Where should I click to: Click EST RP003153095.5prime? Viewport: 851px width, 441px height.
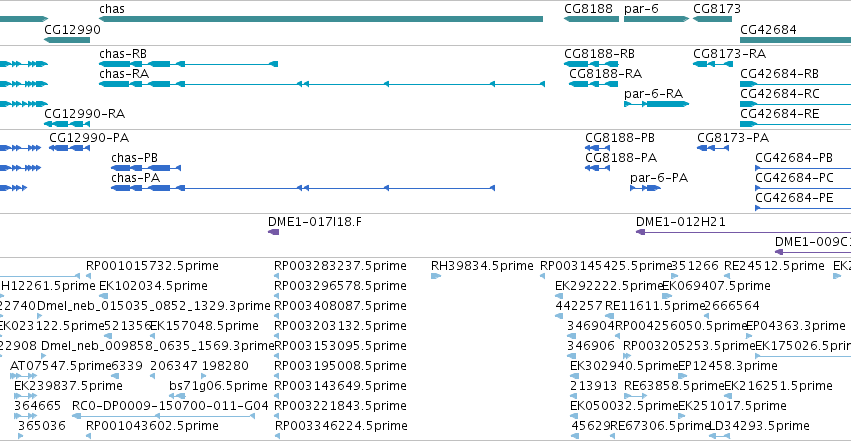pyautogui.click(x=340, y=346)
